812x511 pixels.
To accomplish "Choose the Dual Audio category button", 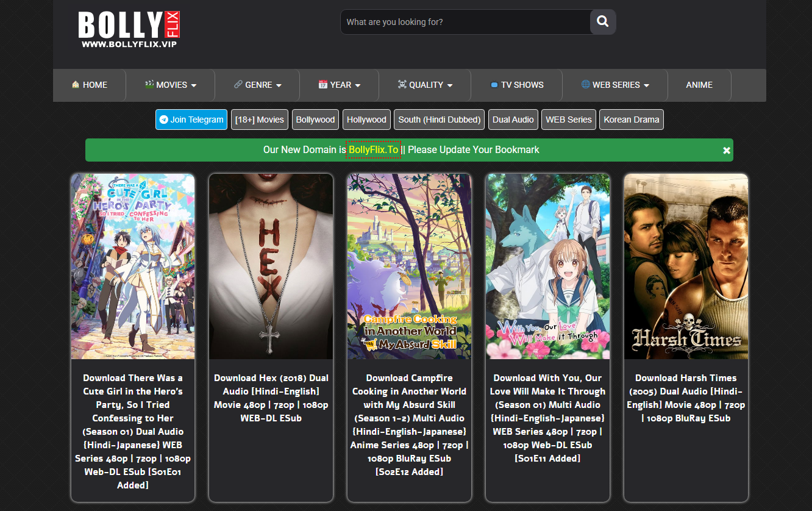I will (x=513, y=120).
